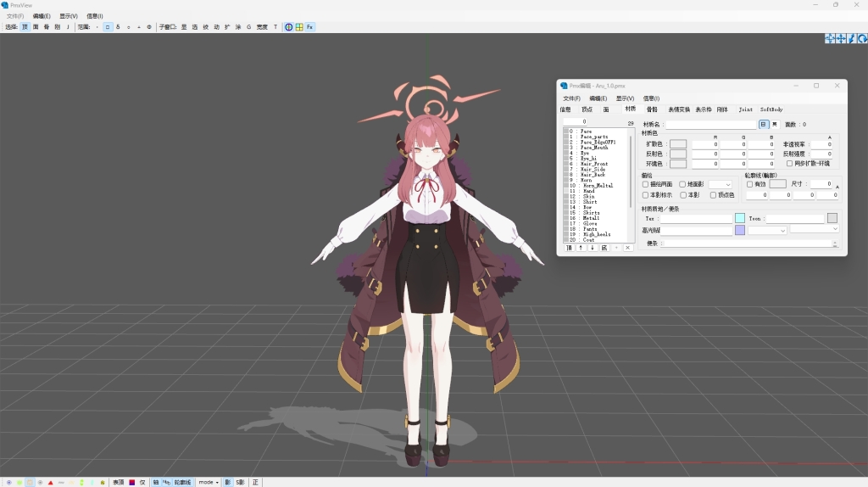
Task: Click the up arrow button under material list
Action: point(581,248)
